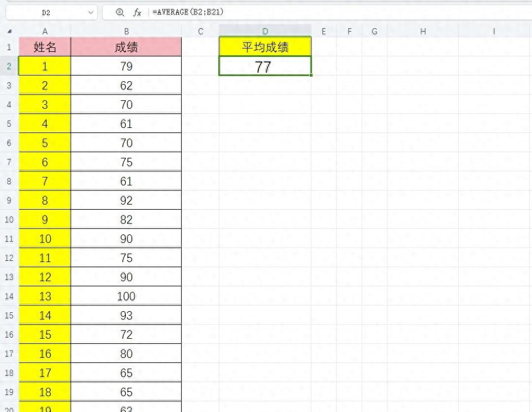The width and height of the screenshot is (532, 412).
Task: Select row 2 header
Action: tap(9, 66)
